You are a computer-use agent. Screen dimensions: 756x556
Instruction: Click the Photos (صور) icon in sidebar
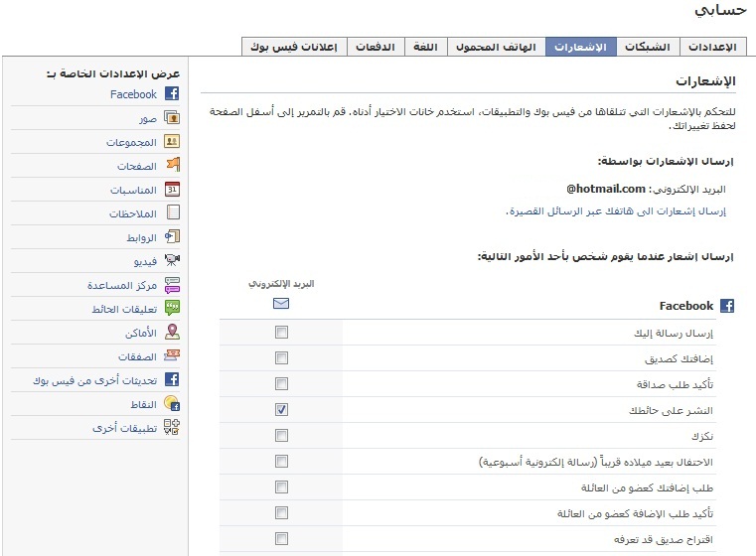pyautogui.click(x=172, y=118)
